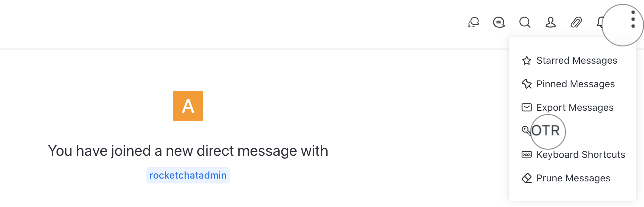
Task: Click the keyboard icon beside Keyboard Shortcuts
Action: pyautogui.click(x=526, y=154)
